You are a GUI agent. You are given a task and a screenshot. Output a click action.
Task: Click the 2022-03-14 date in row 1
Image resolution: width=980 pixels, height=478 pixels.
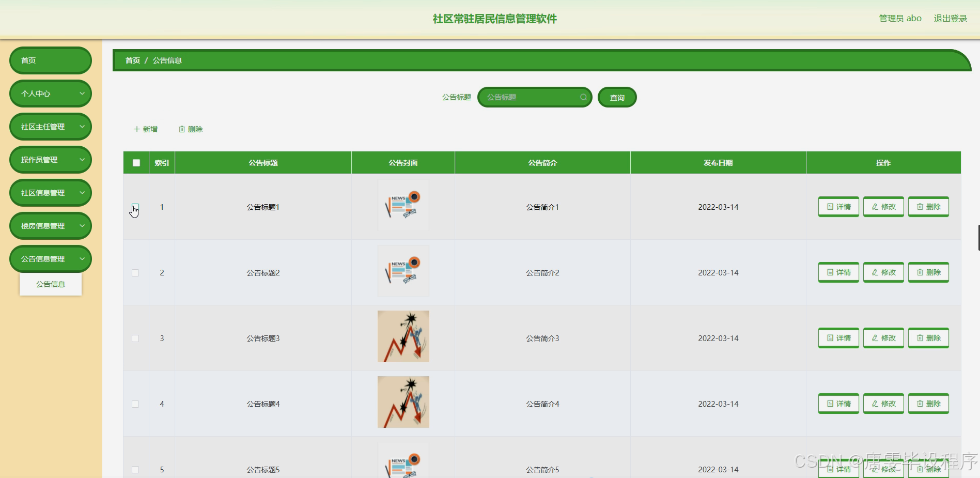tap(718, 207)
